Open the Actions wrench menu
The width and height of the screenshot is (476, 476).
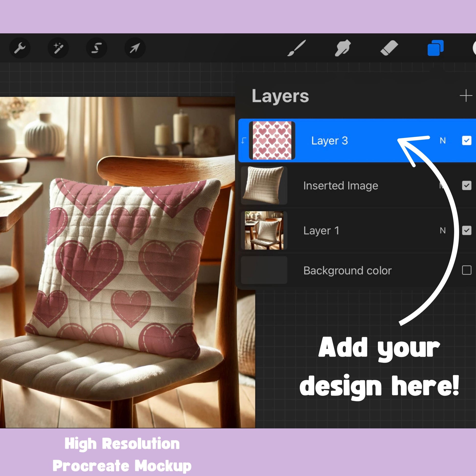(x=20, y=48)
